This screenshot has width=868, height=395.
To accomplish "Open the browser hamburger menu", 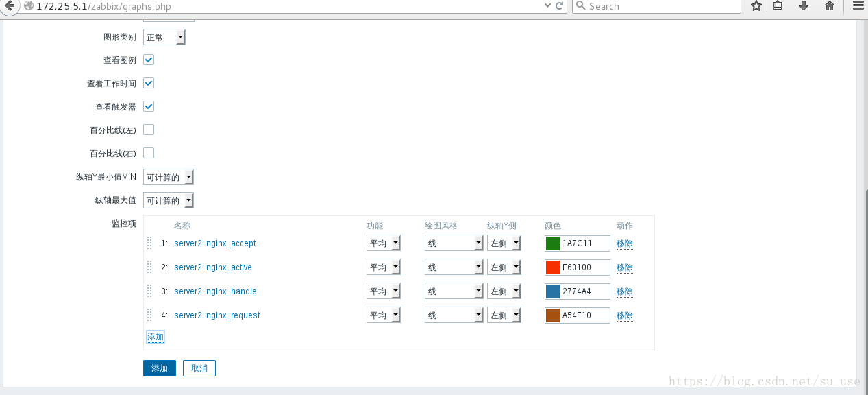I will [x=858, y=5].
